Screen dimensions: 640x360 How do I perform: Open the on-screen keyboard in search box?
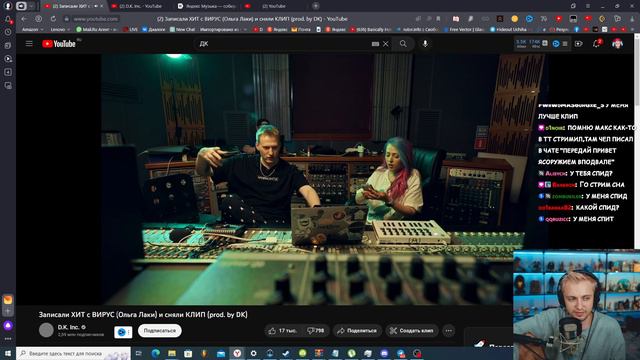[x=376, y=44]
